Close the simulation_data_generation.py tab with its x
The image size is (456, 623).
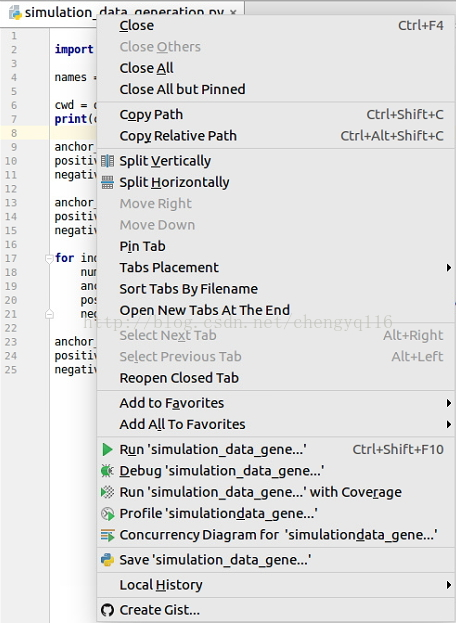pyautogui.click(x=233, y=13)
